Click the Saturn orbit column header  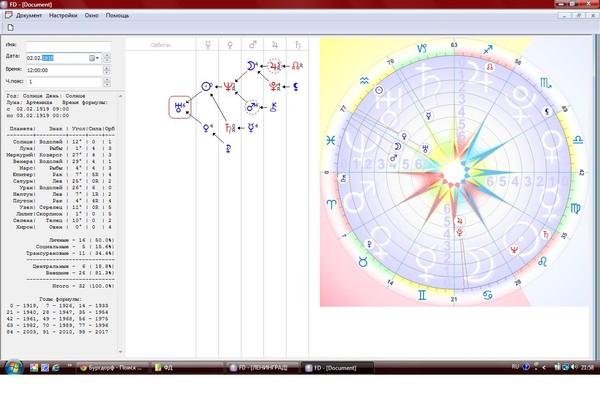click(298, 45)
